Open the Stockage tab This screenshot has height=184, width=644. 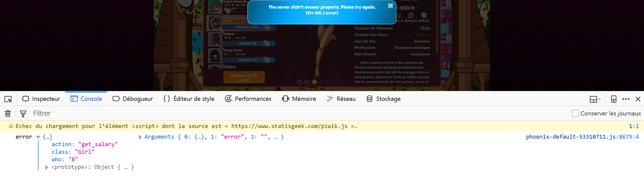[383, 99]
